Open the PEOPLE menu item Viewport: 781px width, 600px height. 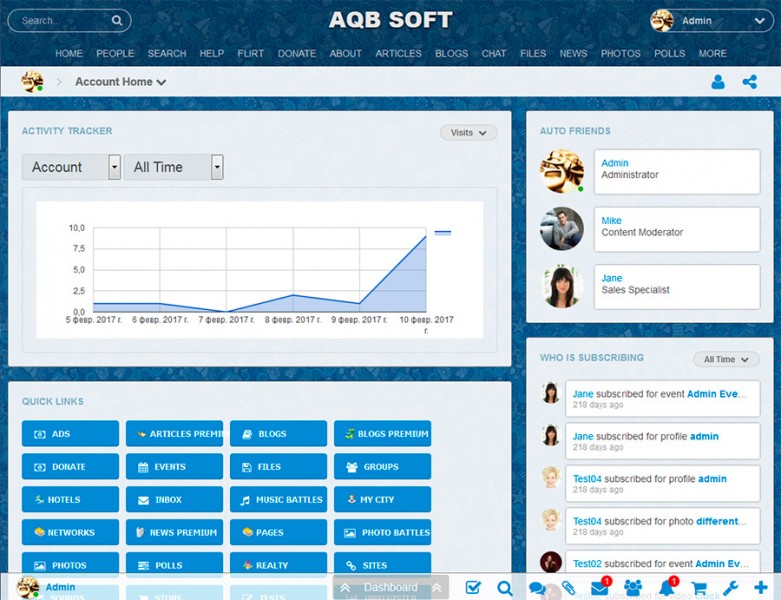115,53
